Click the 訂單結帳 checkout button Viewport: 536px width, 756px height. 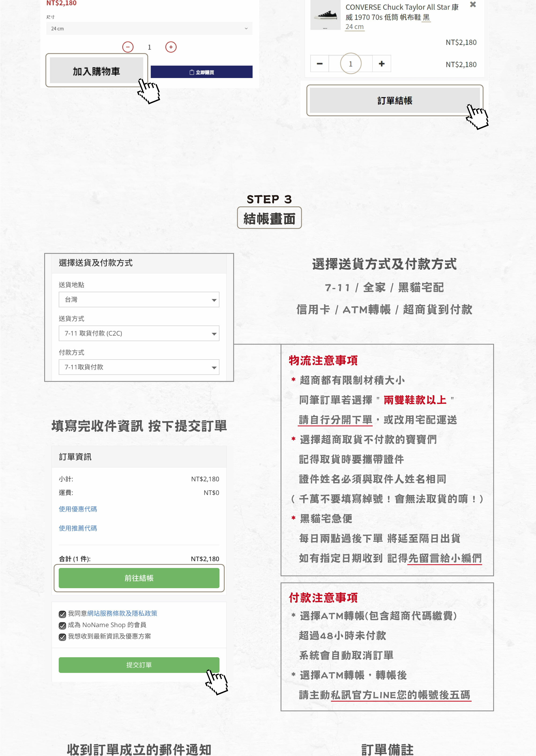click(x=395, y=101)
